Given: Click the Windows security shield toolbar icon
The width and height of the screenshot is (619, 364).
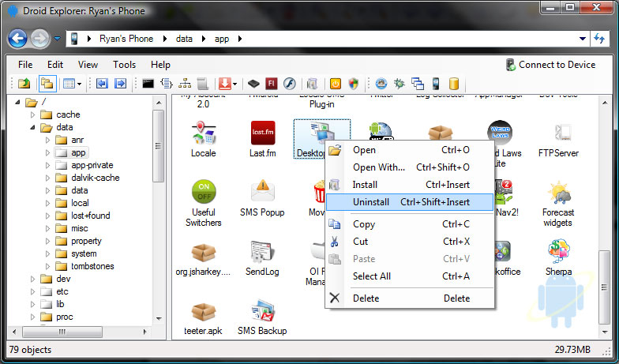Looking at the screenshot, I should [x=354, y=84].
